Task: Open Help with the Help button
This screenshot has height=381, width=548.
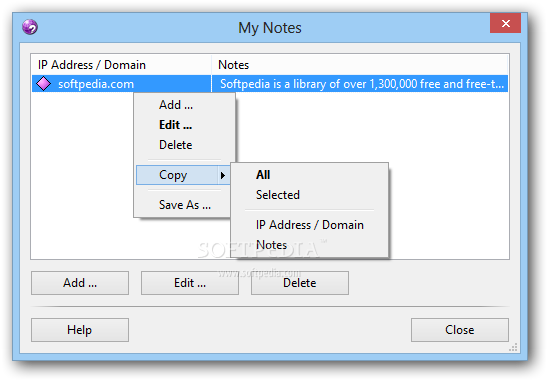Action: coord(80,330)
